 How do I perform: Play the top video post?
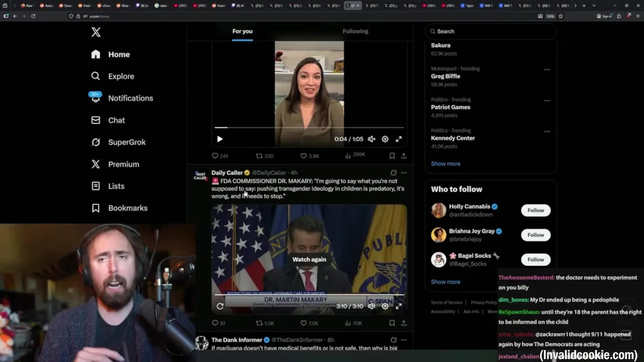(x=219, y=139)
